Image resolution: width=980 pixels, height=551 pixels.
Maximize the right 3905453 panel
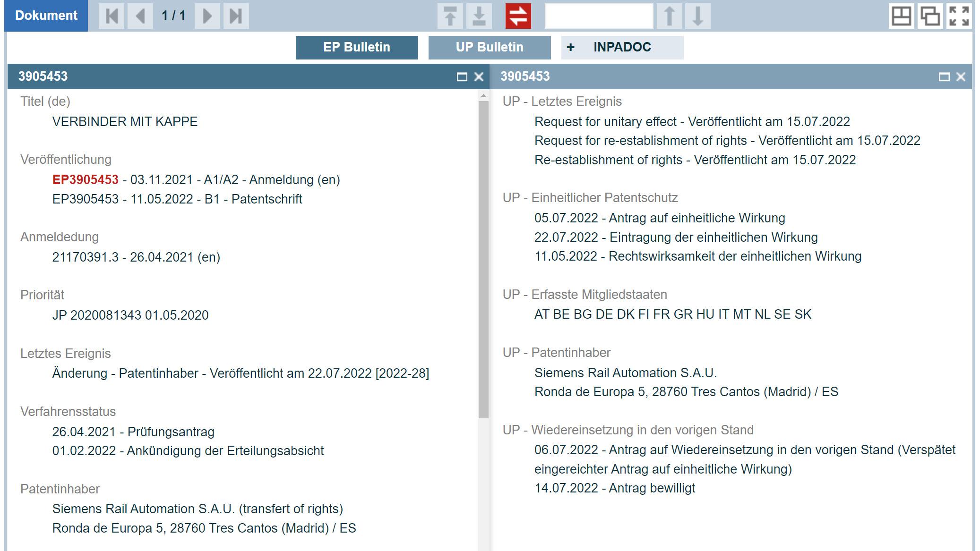(944, 76)
